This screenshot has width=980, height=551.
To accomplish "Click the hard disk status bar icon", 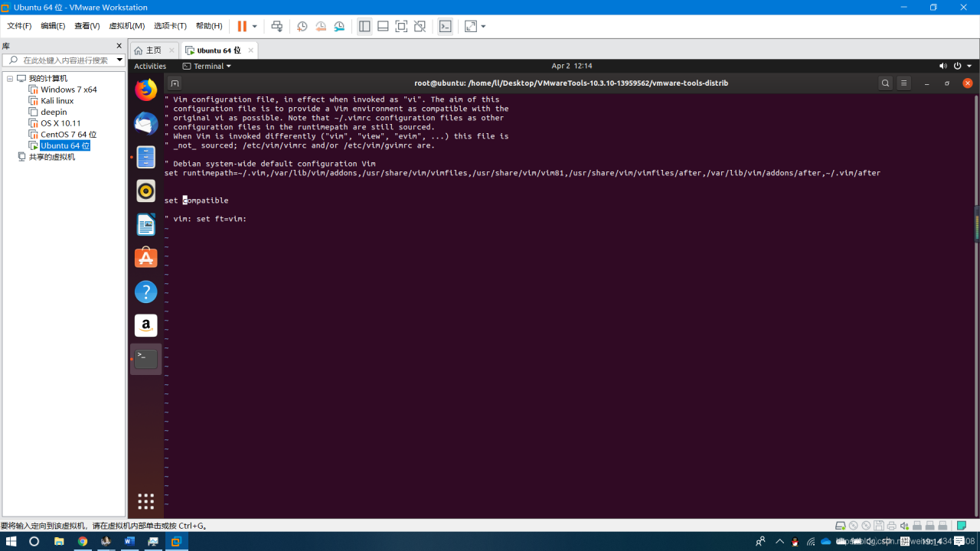I will [840, 526].
